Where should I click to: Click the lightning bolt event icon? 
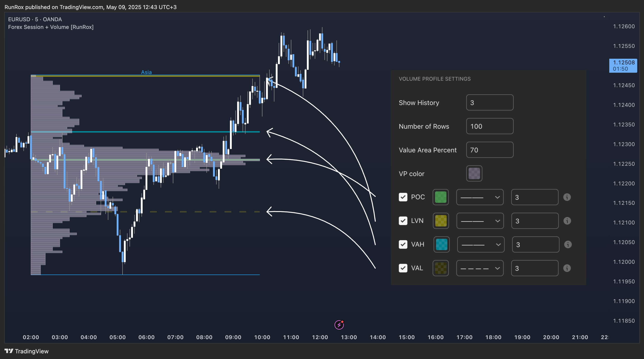point(339,325)
